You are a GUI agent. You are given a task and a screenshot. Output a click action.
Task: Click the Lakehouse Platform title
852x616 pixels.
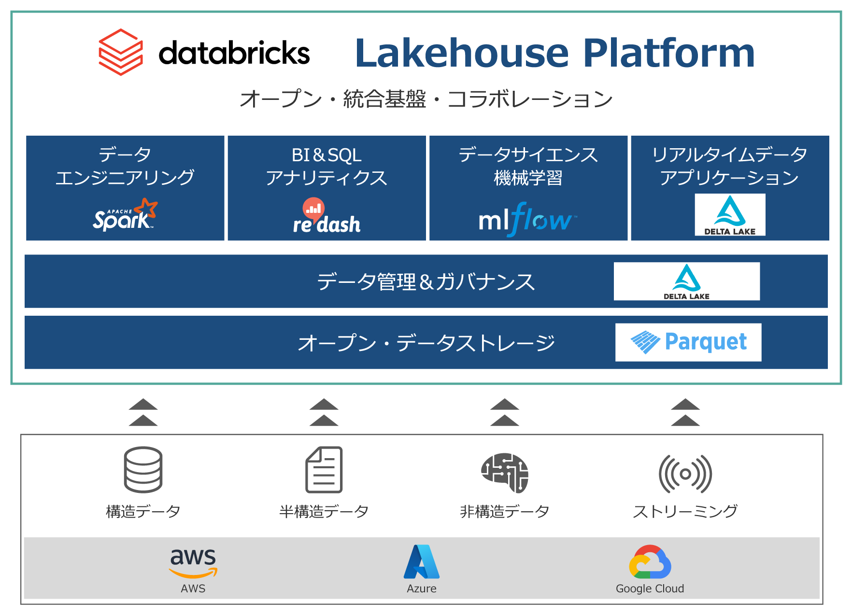pos(555,53)
